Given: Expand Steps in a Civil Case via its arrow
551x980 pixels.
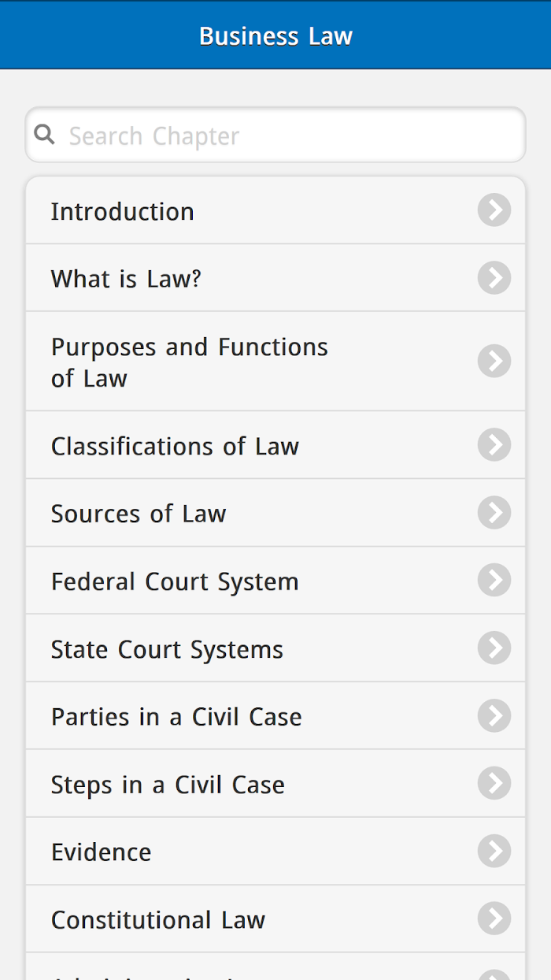Looking at the screenshot, I should 494,784.
